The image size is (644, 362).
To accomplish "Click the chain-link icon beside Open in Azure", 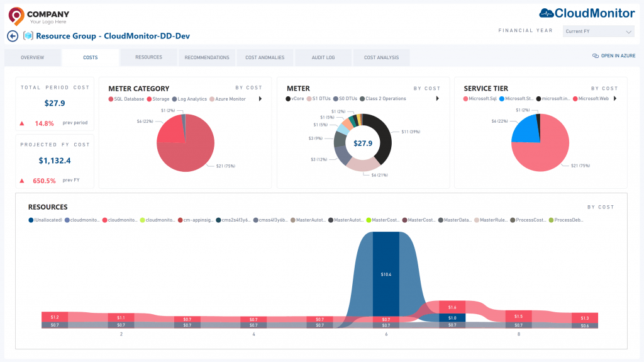I will [x=595, y=55].
